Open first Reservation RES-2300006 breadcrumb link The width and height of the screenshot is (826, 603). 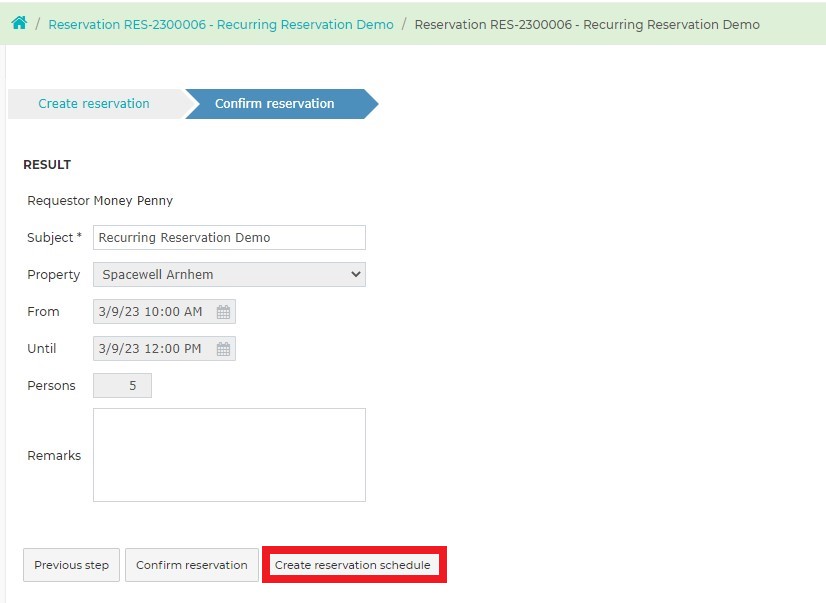[x=221, y=25]
